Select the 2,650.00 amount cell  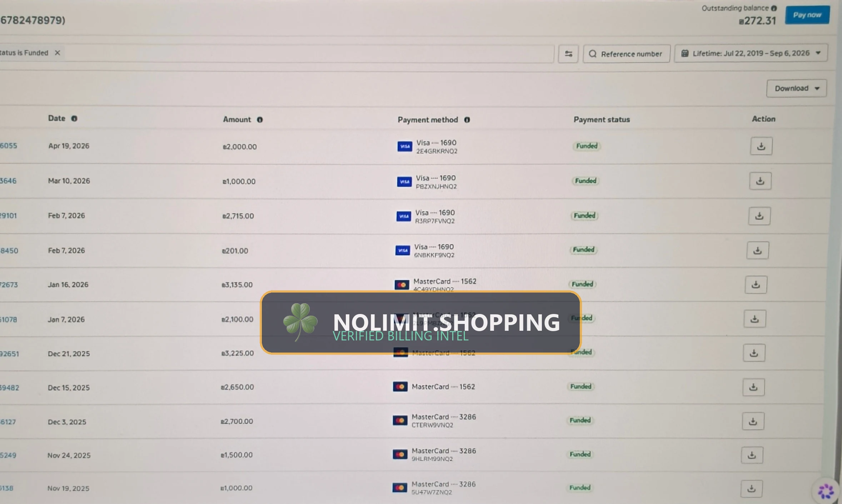(x=237, y=387)
